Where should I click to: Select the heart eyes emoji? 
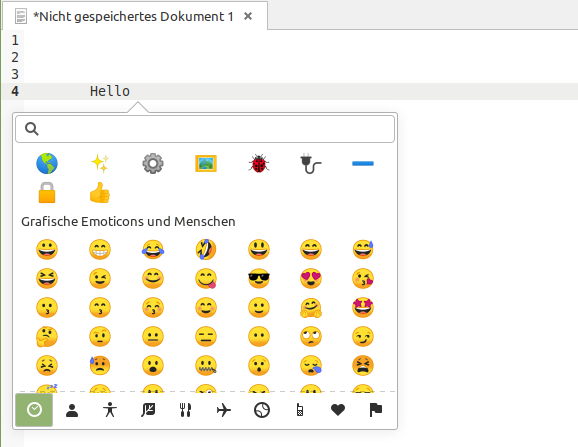point(311,279)
